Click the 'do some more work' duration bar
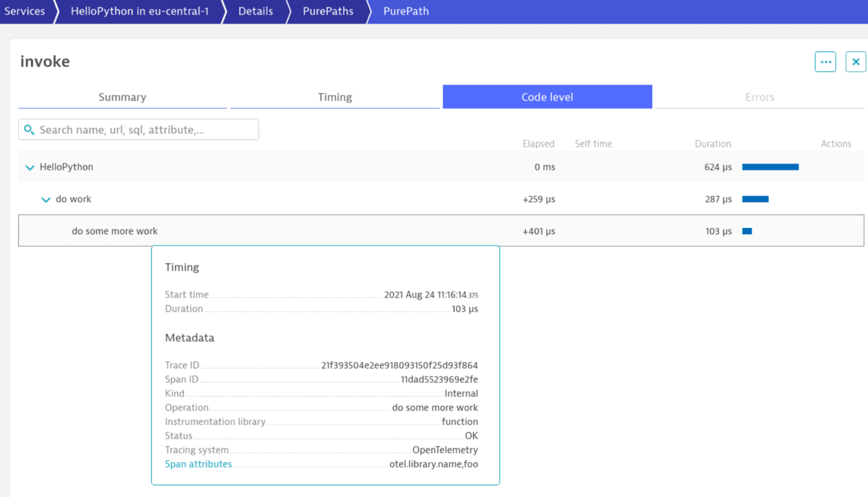The image size is (868, 497). pos(746,231)
